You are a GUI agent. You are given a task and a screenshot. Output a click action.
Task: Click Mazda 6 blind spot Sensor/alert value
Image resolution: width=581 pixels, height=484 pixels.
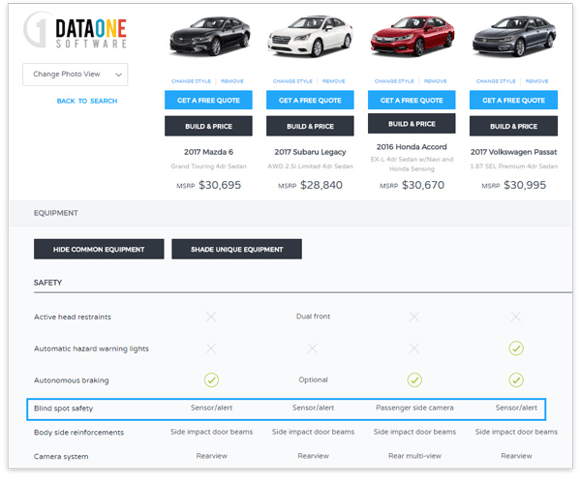pos(212,408)
